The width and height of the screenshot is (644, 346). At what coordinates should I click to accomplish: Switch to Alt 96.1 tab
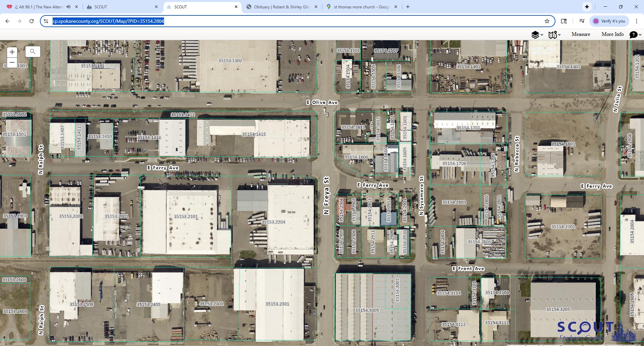pyautogui.click(x=39, y=7)
